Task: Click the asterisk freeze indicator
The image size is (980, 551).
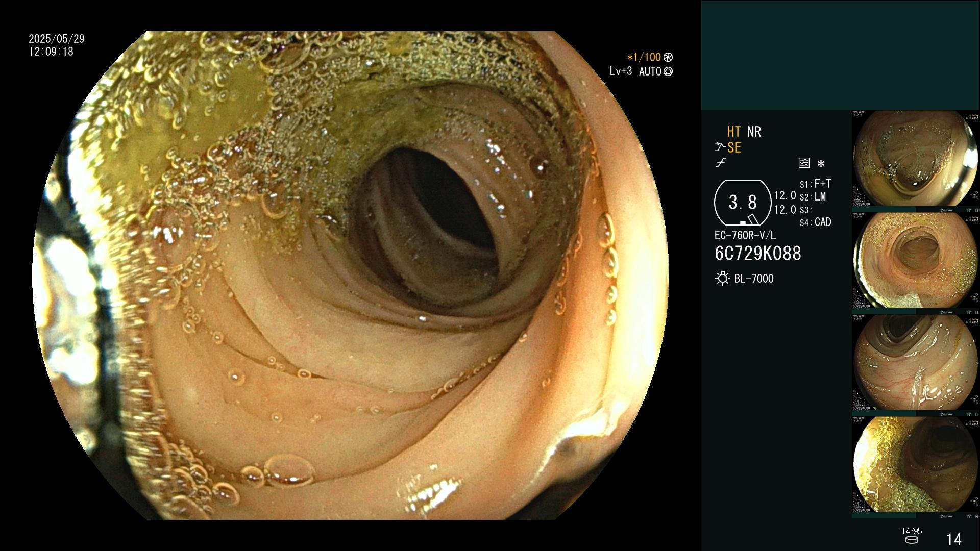Action: coord(821,164)
